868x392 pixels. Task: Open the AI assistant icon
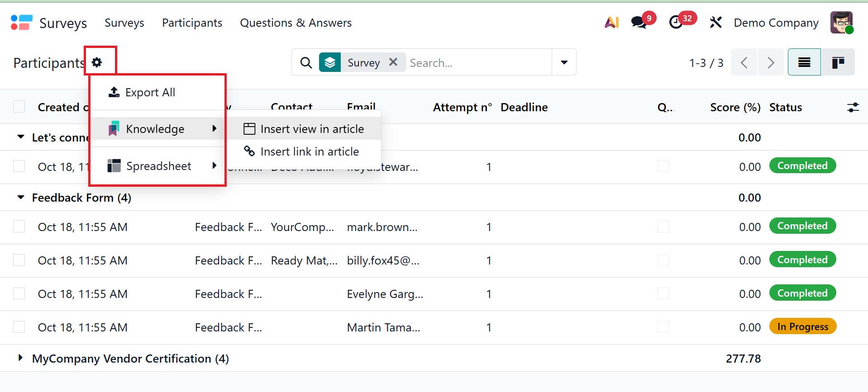pyautogui.click(x=611, y=22)
